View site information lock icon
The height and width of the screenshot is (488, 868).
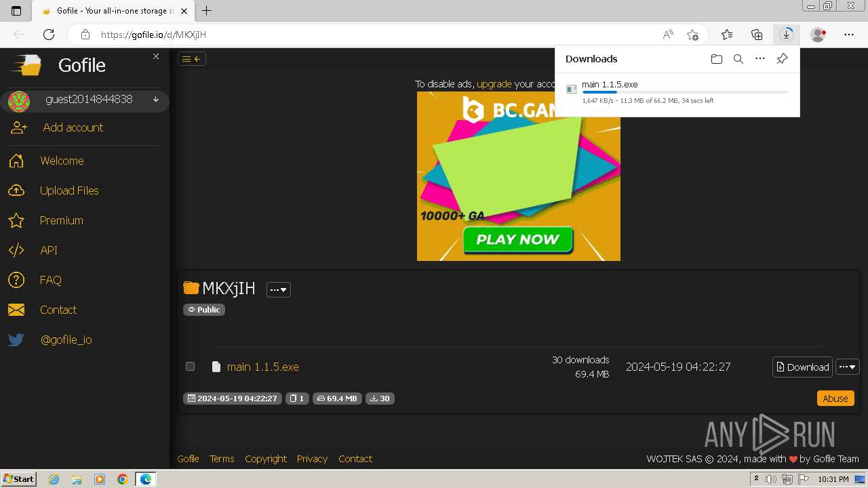click(85, 35)
